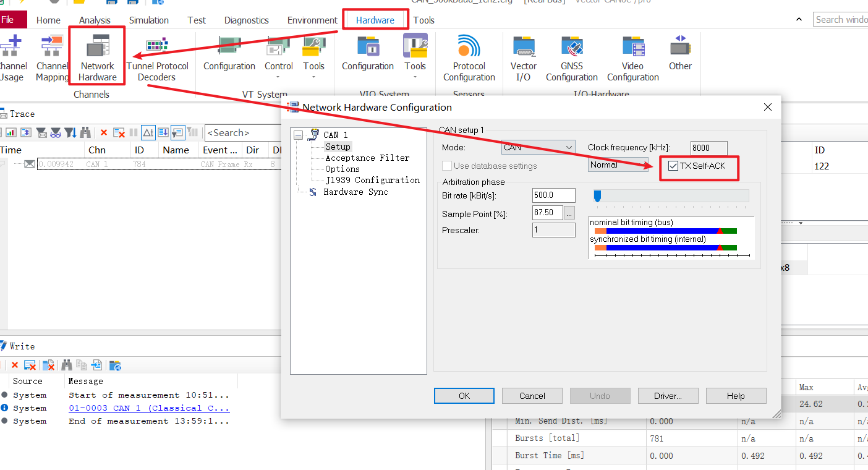Open Trace analysis filter with glasses
The width and height of the screenshot is (868, 470).
tap(56, 132)
